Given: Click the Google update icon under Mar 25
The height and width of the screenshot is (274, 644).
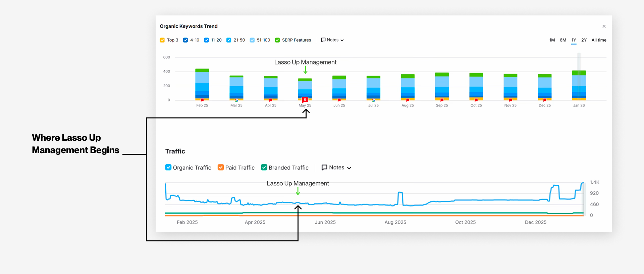Looking at the screenshot, I should point(236,100).
